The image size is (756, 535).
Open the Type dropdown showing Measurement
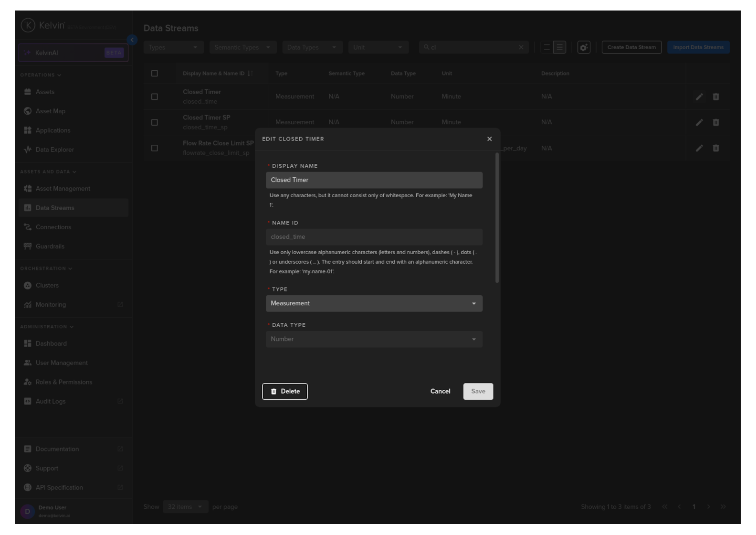click(x=374, y=304)
